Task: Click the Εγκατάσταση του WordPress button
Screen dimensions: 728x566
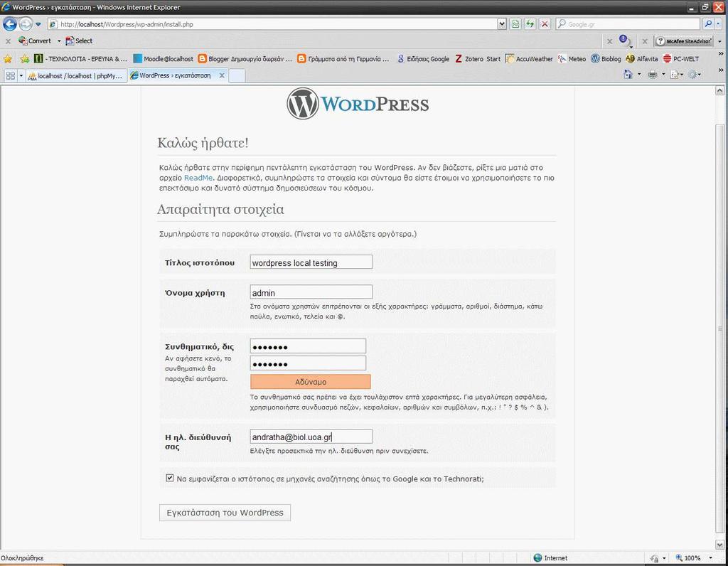Action: [x=225, y=513]
